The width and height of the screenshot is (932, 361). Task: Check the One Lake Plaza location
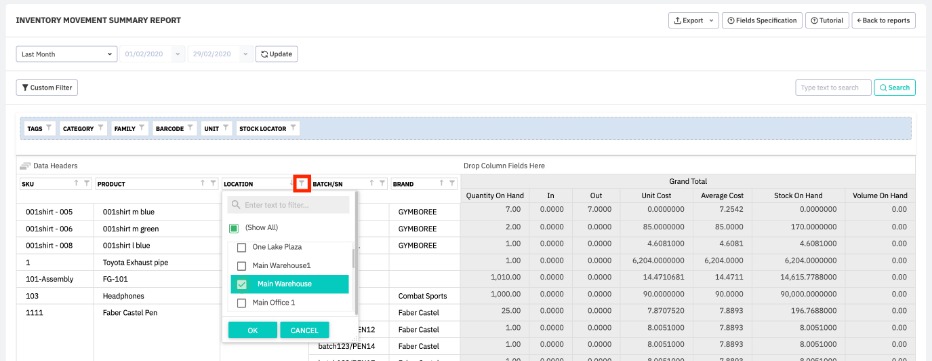(x=241, y=248)
